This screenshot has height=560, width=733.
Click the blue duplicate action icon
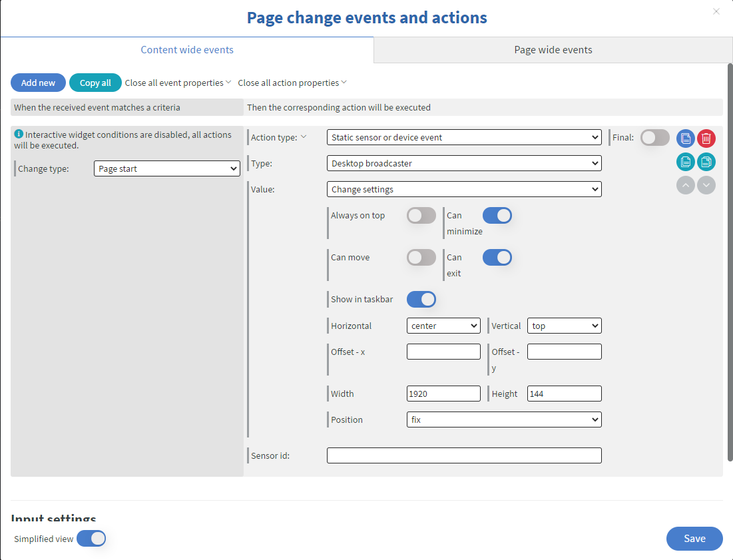pyautogui.click(x=685, y=139)
